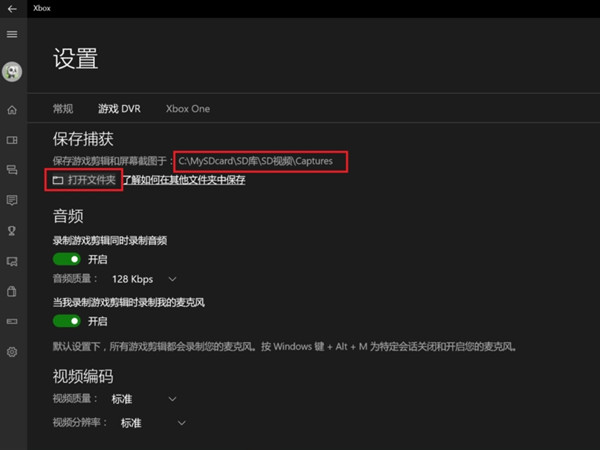Click the 视频编码 section heading
600x450 pixels.
(83, 377)
